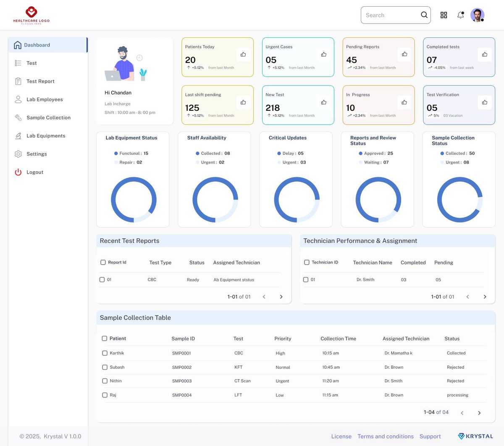Click the search magnifier icon
Screen dimensions: 504x446
(x=424, y=15)
